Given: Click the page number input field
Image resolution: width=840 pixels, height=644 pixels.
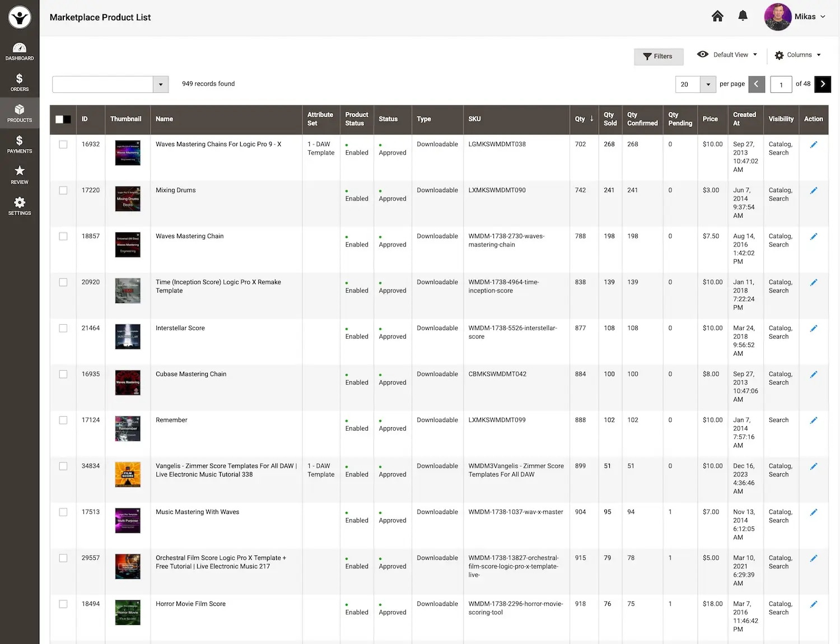Looking at the screenshot, I should coord(781,85).
